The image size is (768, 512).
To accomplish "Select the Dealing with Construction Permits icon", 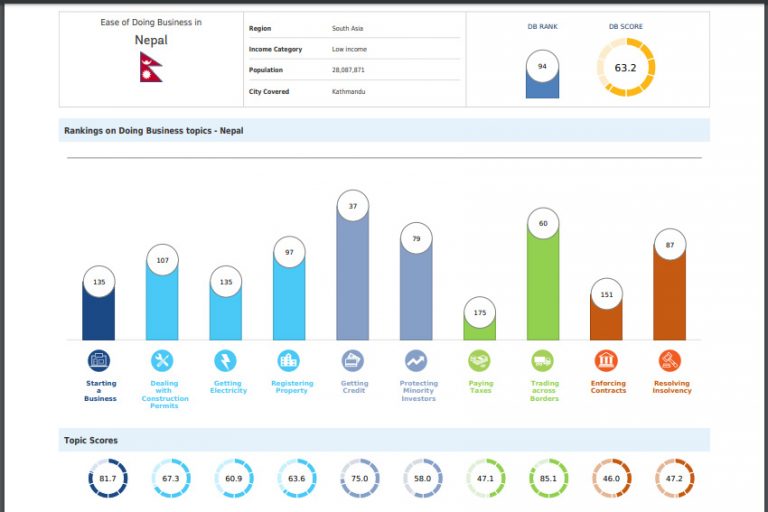I will click(162, 361).
